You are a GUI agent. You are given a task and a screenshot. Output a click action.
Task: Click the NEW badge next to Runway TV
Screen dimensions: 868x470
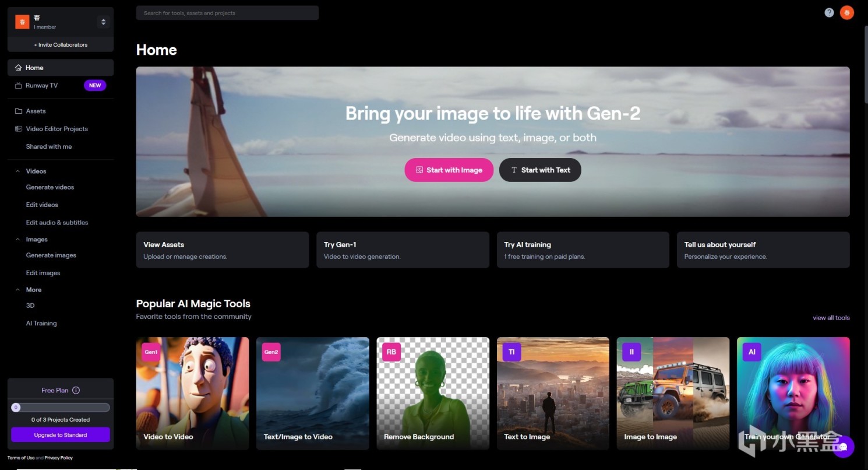point(95,86)
